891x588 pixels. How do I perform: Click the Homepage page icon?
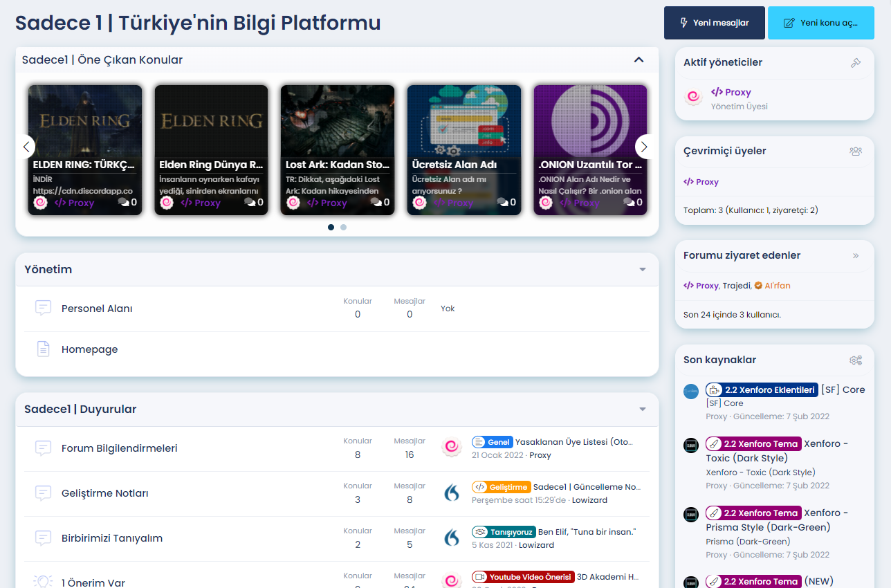click(x=43, y=349)
